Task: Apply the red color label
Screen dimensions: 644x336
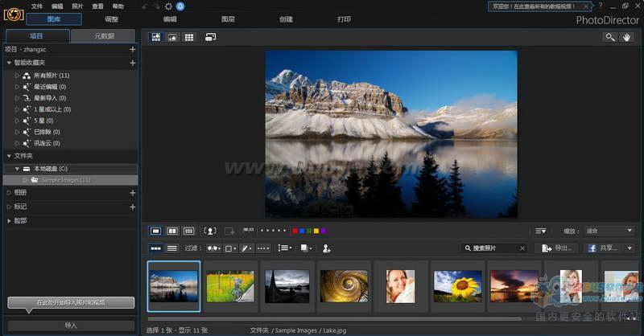Action: [x=295, y=231]
